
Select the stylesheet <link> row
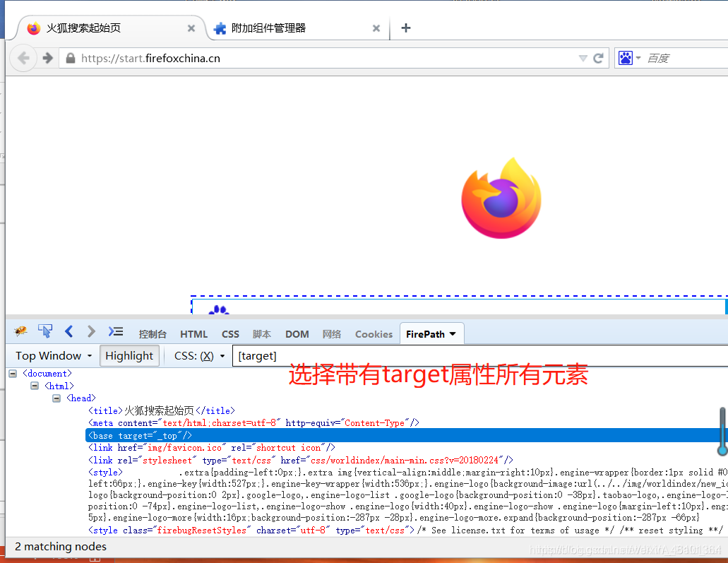click(x=300, y=460)
